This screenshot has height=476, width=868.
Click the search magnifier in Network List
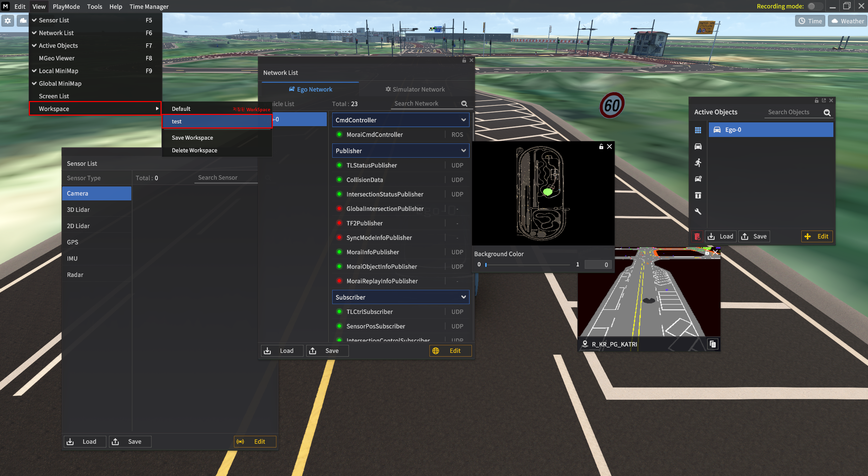pyautogui.click(x=464, y=104)
